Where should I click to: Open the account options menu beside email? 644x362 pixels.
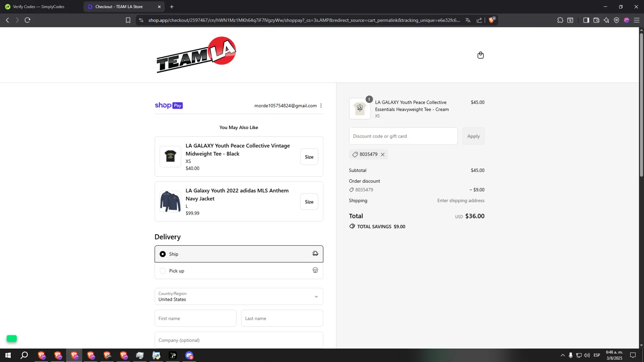tap(321, 106)
